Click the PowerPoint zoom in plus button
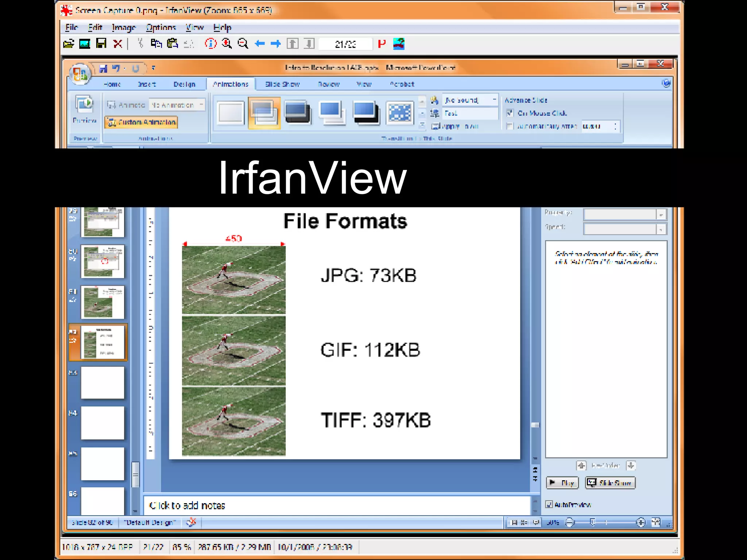Image resolution: width=747 pixels, height=560 pixels. 640,522
